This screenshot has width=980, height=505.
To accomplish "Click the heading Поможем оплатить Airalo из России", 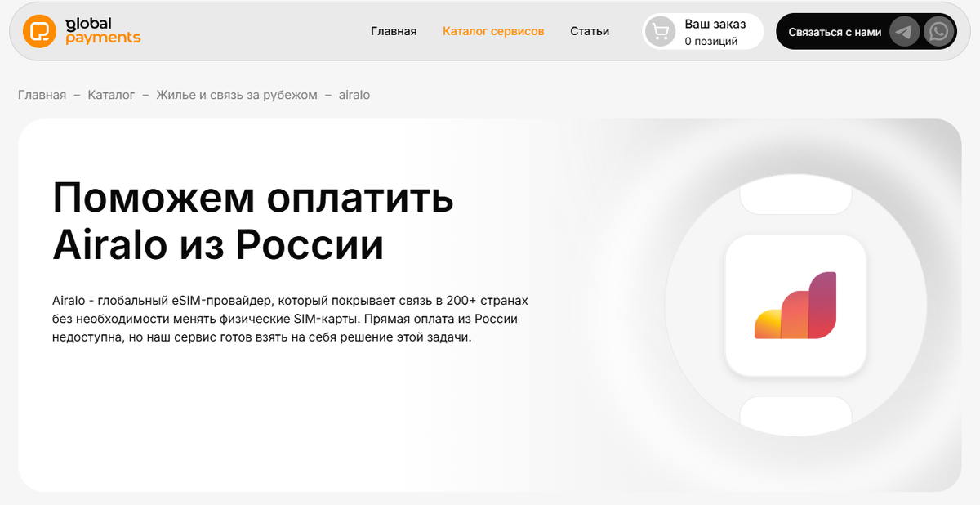I will (x=253, y=221).
